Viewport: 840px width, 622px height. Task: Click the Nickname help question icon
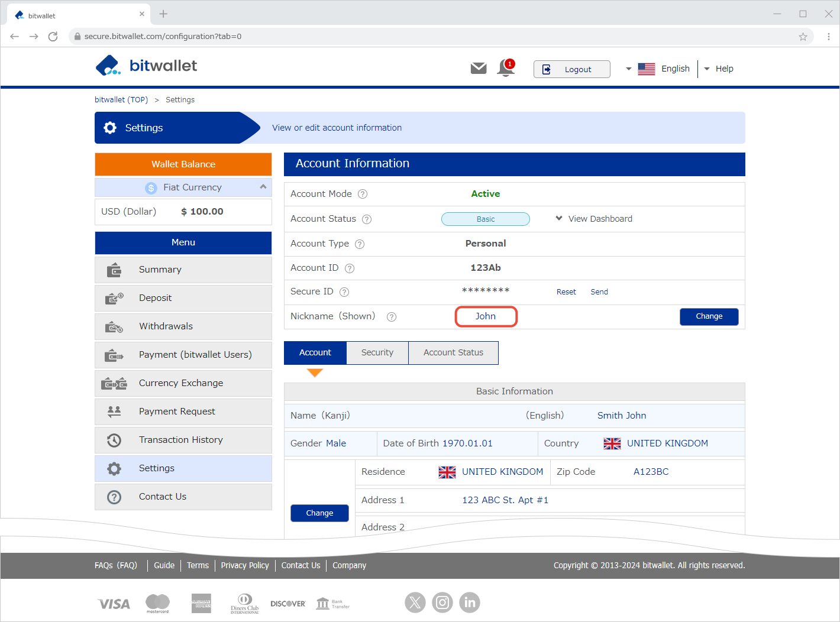click(x=391, y=317)
